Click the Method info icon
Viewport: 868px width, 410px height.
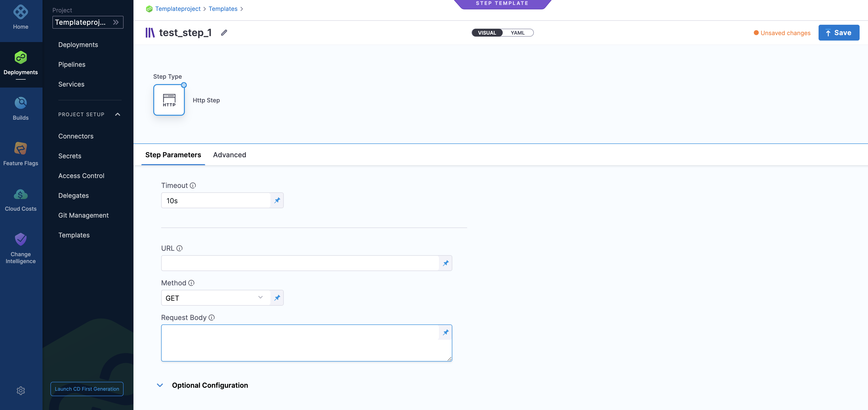coord(191,283)
